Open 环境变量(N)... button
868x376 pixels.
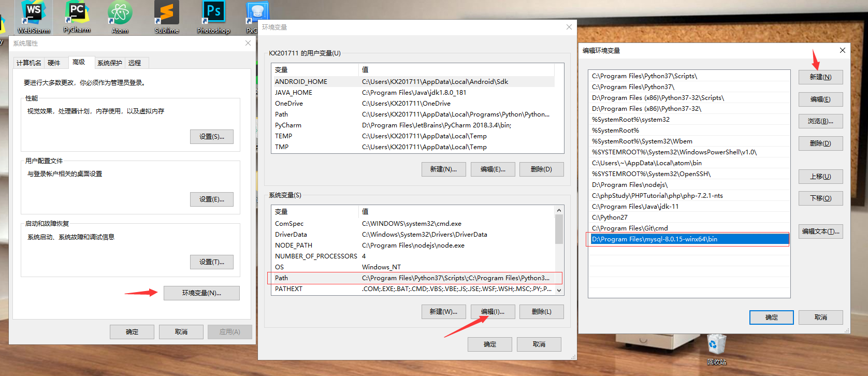tap(201, 293)
